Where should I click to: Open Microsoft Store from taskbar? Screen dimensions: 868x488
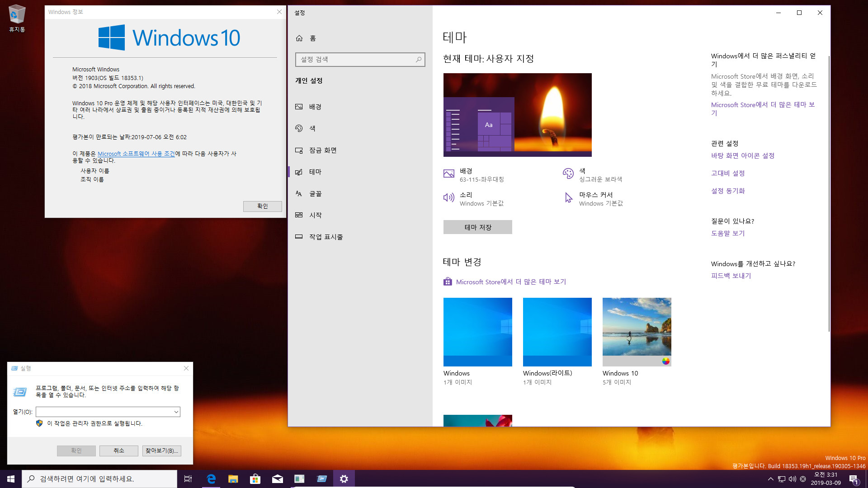255,479
